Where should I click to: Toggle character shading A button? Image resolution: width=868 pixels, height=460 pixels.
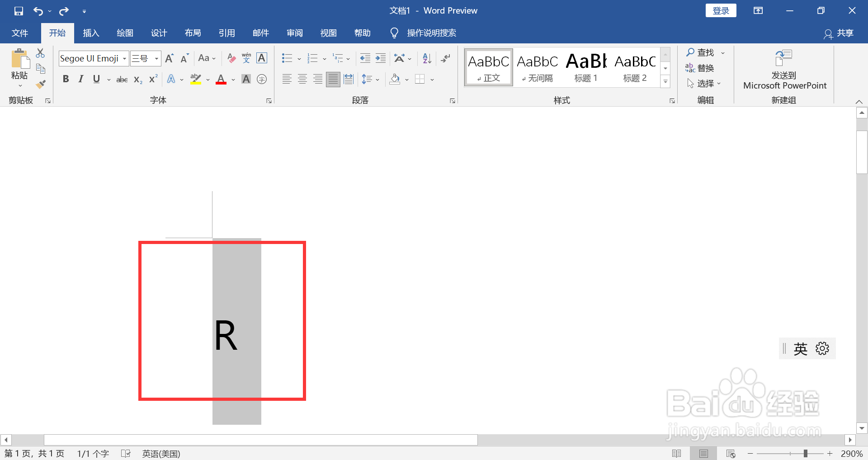coord(246,80)
